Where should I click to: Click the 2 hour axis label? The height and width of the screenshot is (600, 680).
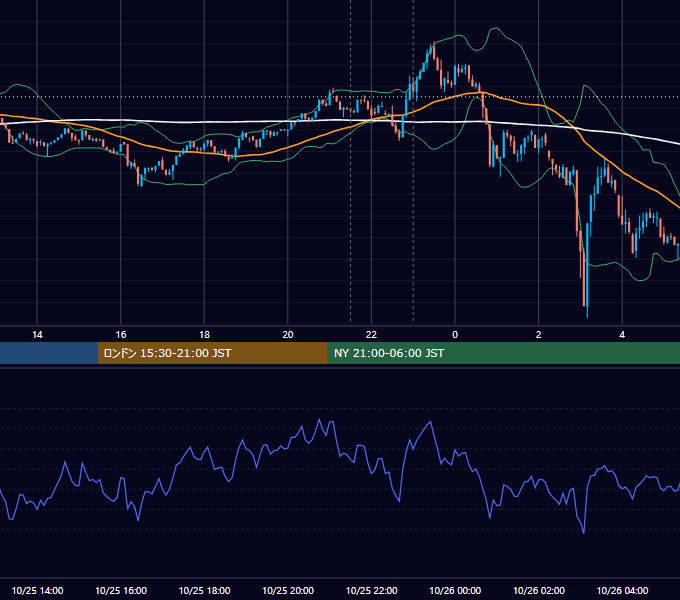click(539, 335)
